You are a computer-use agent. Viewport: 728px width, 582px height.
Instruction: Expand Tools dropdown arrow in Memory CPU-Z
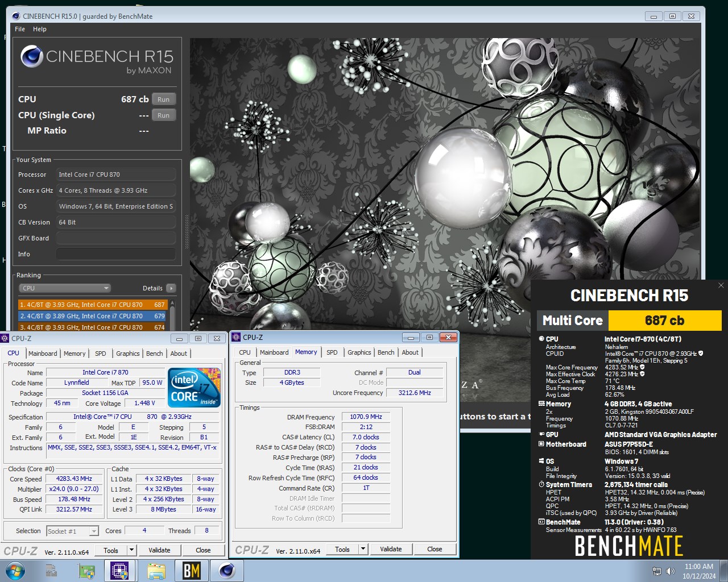tap(363, 549)
